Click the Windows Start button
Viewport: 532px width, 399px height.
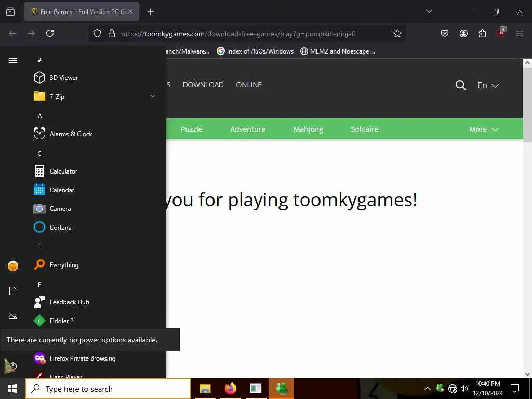[x=12, y=389]
